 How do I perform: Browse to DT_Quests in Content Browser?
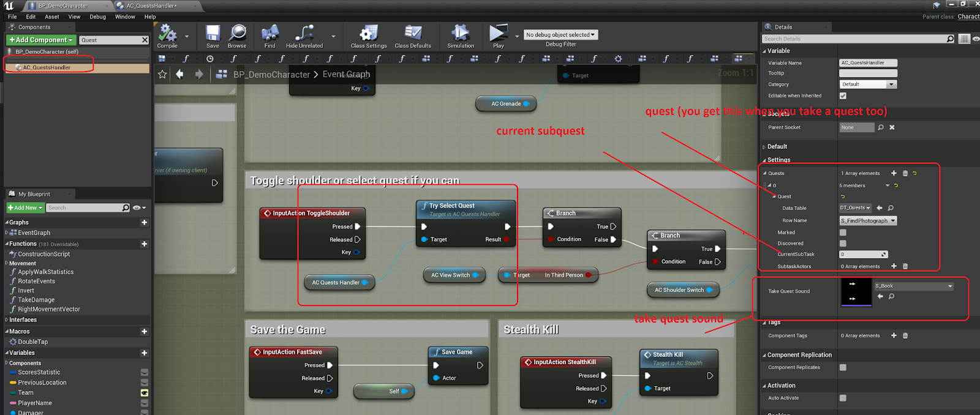(x=891, y=208)
